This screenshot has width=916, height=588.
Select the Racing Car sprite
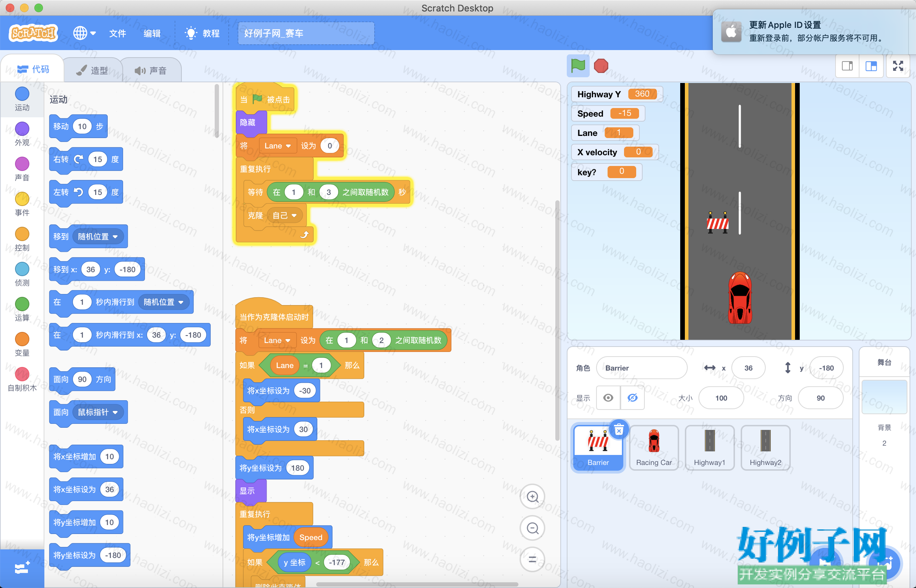pos(654,448)
